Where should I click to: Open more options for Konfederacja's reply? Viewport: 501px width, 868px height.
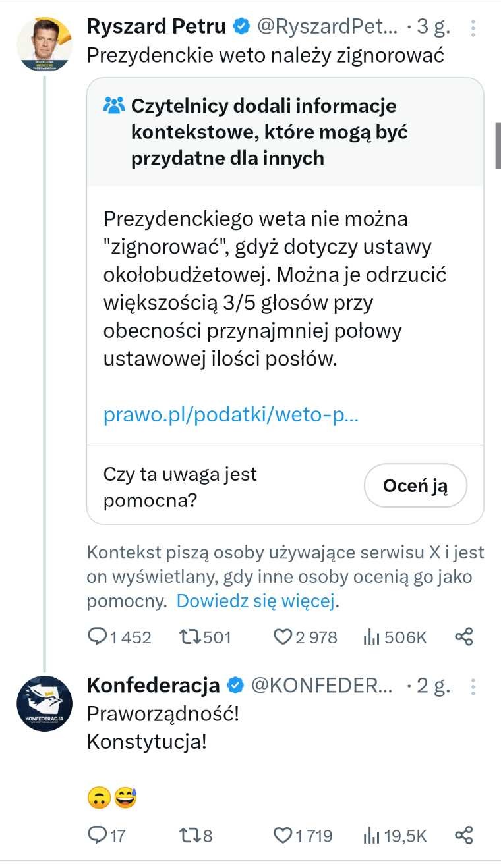473,686
